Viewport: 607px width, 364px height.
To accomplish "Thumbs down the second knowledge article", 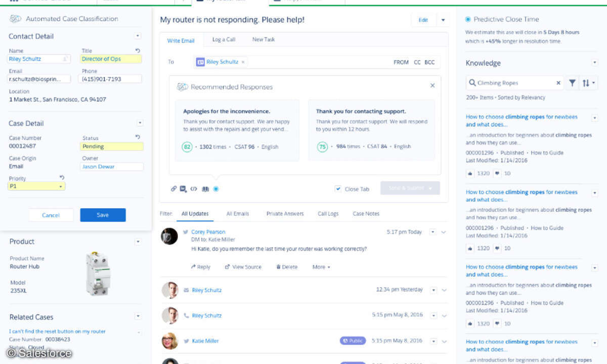I will coord(497,248).
